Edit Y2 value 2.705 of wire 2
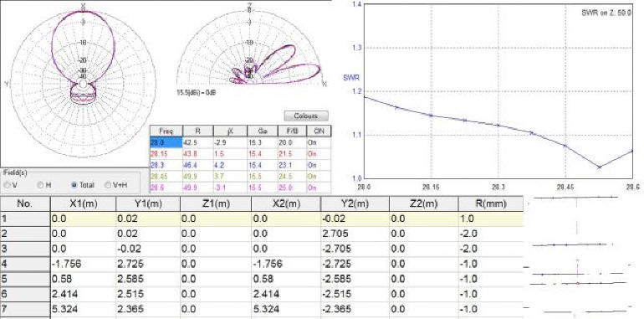 (x=355, y=234)
